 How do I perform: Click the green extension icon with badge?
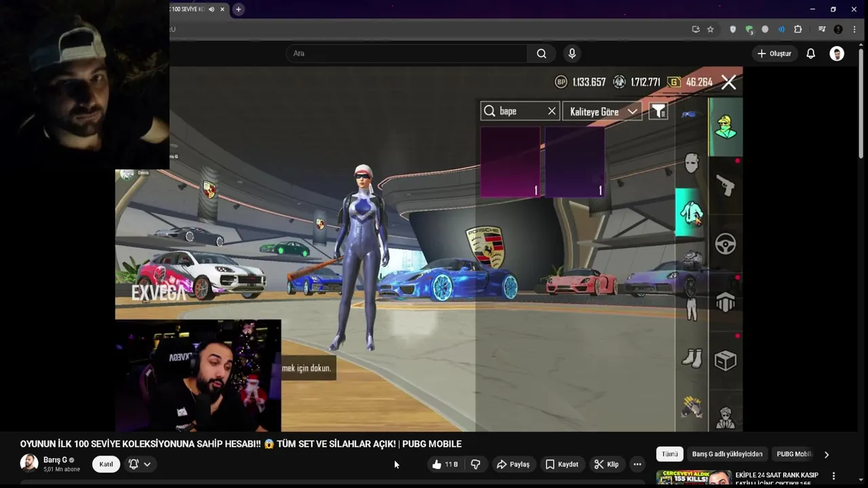(x=749, y=29)
